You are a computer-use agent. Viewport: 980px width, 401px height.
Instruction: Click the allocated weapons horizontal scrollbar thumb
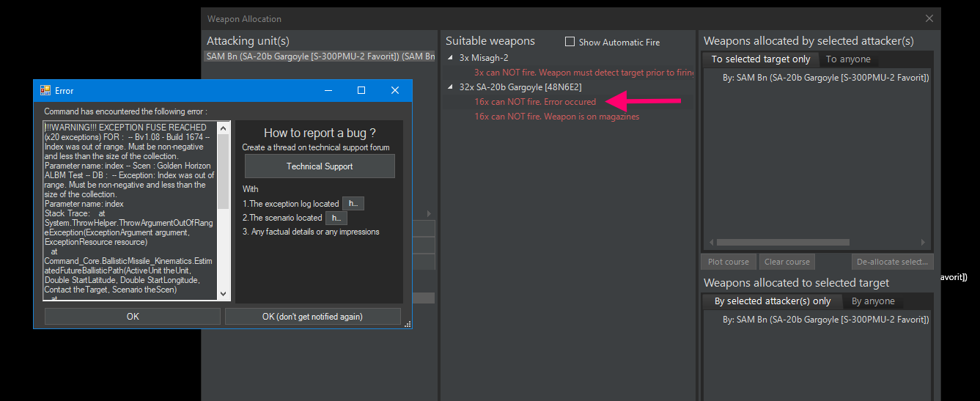tap(783, 243)
